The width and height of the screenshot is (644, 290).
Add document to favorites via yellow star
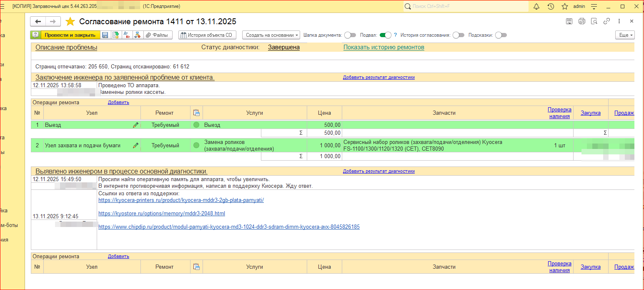tap(70, 21)
